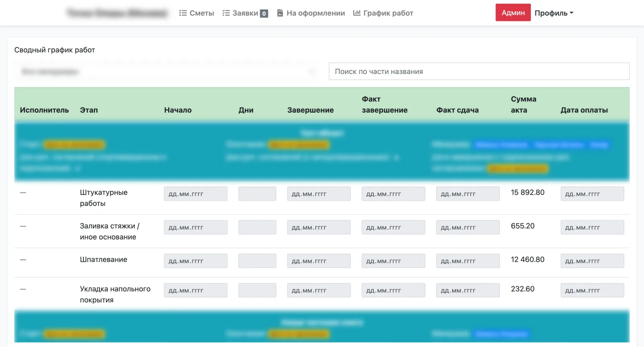Click the Заявки checklist icon
Viewport: 644px width, 347px height.
point(226,13)
